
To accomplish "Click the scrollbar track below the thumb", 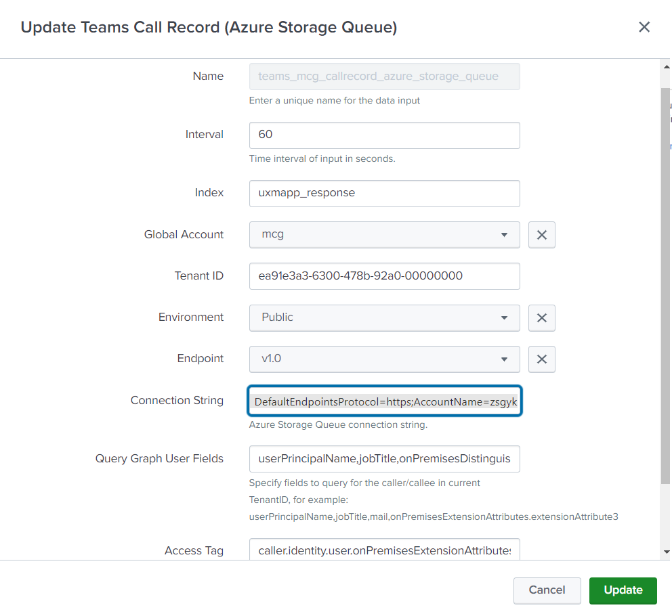I will tap(665, 518).
